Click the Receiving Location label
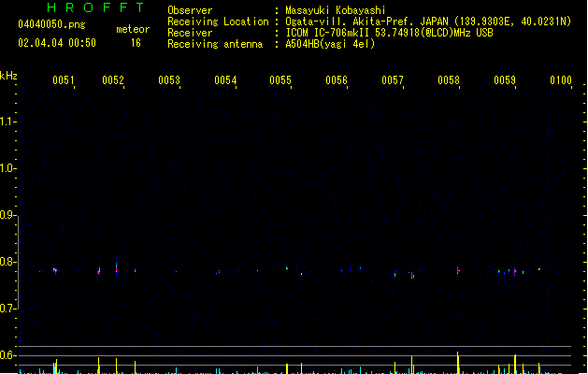This screenshot has width=588, height=374. (x=218, y=22)
